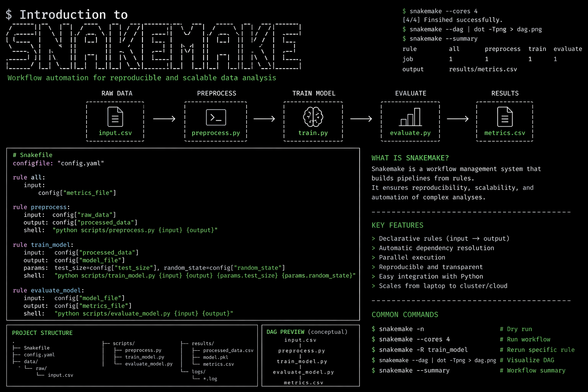This screenshot has width=588, height=392.
Task: Select the 'logs/' folder in project tree
Action: click(199, 372)
